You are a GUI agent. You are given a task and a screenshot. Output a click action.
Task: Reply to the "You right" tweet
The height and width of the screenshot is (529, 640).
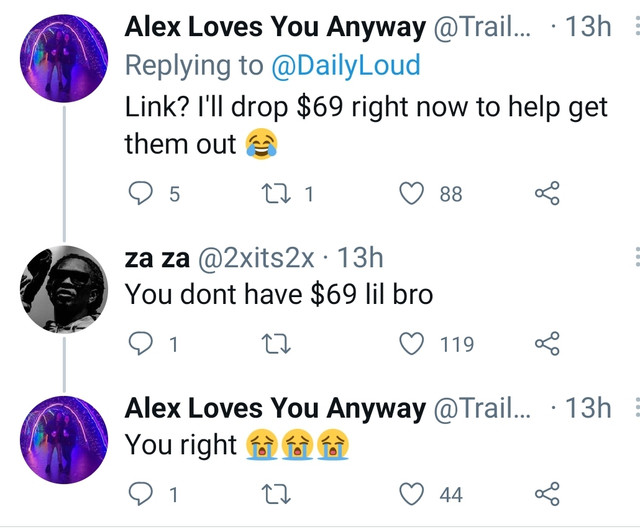[141, 494]
